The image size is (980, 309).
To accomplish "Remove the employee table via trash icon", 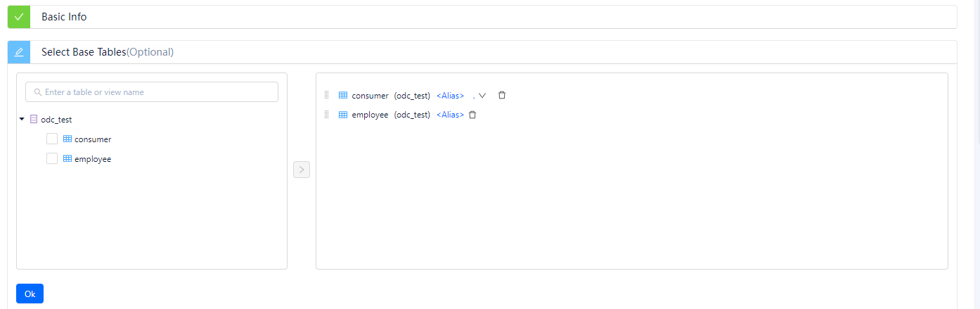I will click(x=472, y=115).
